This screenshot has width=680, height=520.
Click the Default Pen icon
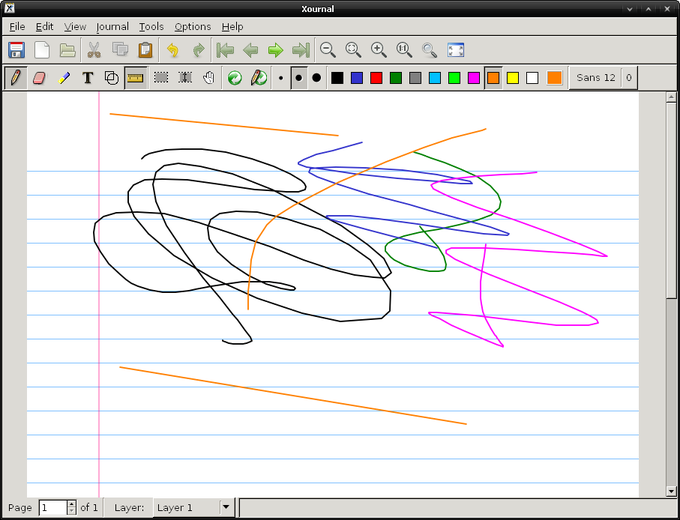[259, 78]
